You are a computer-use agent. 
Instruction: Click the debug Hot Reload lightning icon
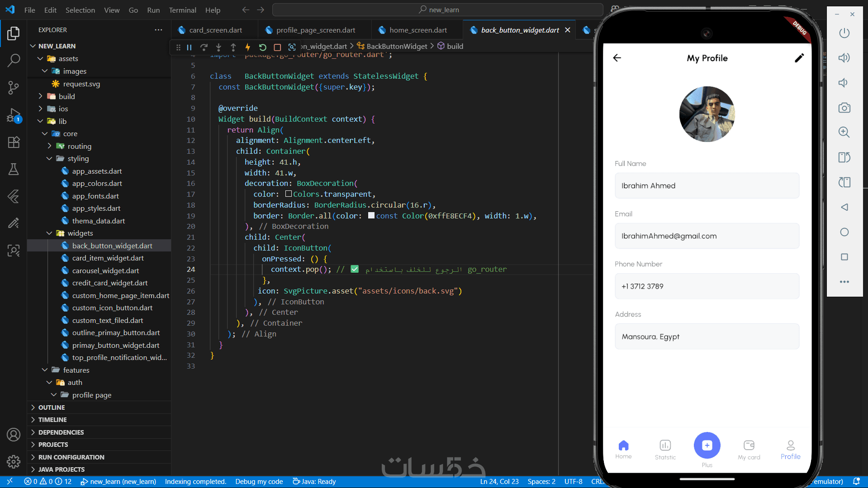pyautogui.click(x=247, y=47)
